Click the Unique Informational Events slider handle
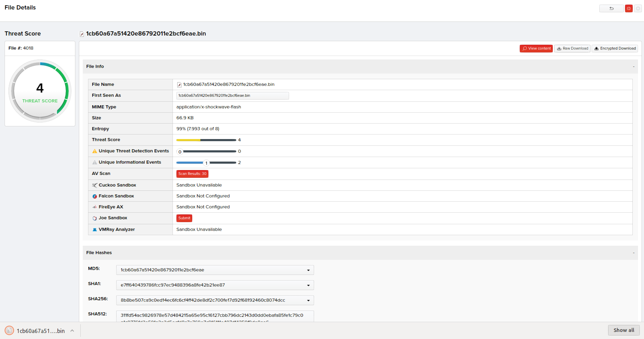644x339 pixels. point(206,163)
